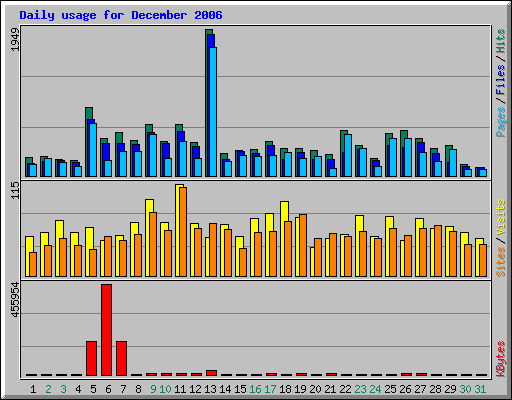Image resolution: width=512 pixels, height=400 pixels.
Task: Click day label 26 on the x-axis
Action: 405,389
